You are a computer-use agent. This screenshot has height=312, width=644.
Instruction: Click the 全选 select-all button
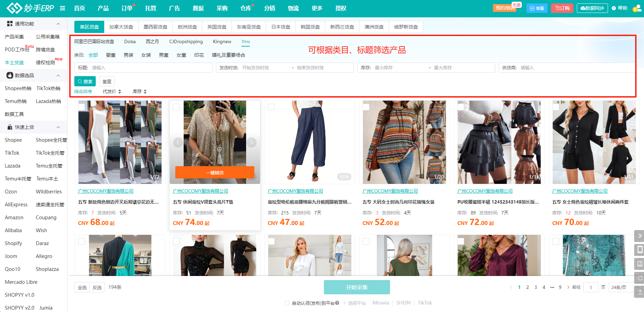[x=82, y=288]
